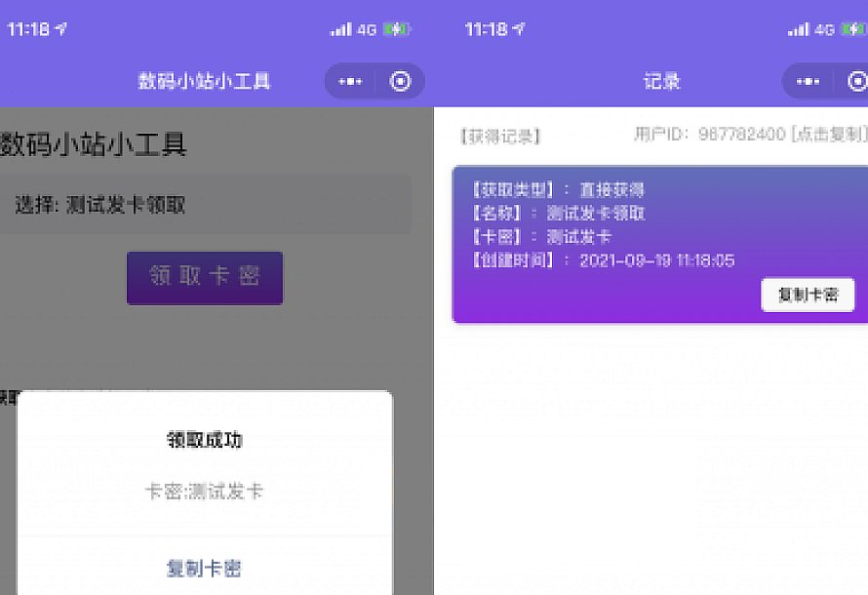Tap 复制卡密 in the 领取成功 dialog
The image size is (868, 595).
click(x=205, y=569)
